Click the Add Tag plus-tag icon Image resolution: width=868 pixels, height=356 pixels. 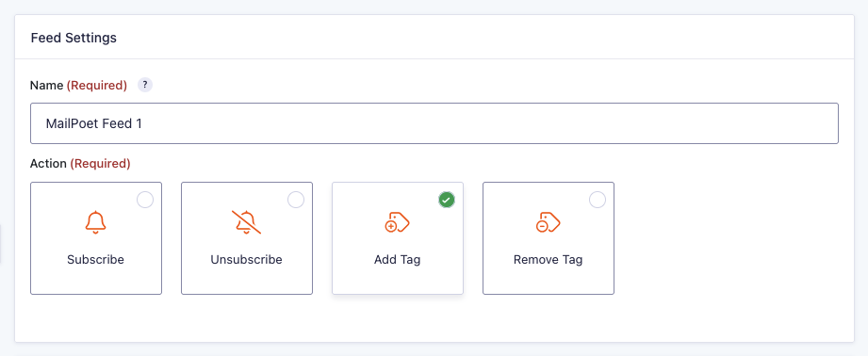[397, 223]
